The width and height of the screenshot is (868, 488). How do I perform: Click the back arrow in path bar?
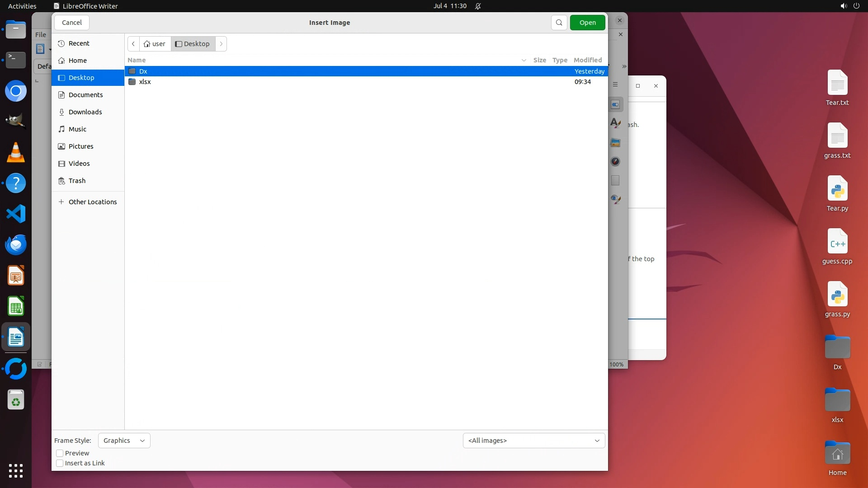pyautogui.click(x=133, y=44)
